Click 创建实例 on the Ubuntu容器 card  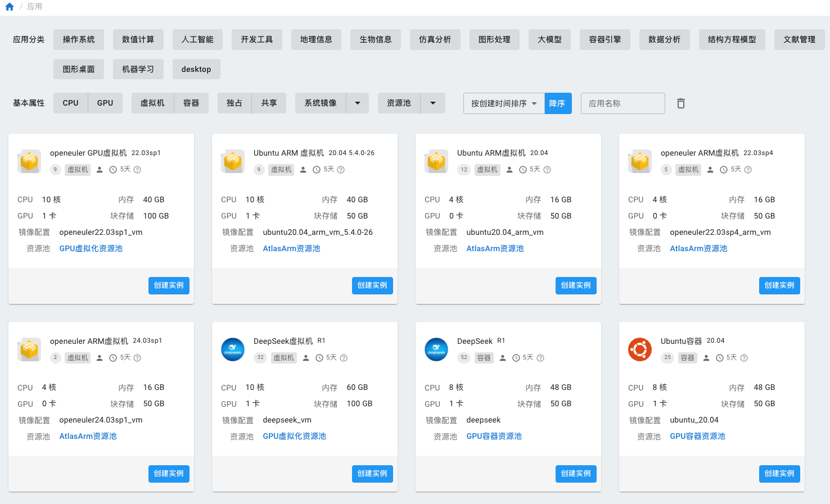pyautogui.click(x=779, y=474)
